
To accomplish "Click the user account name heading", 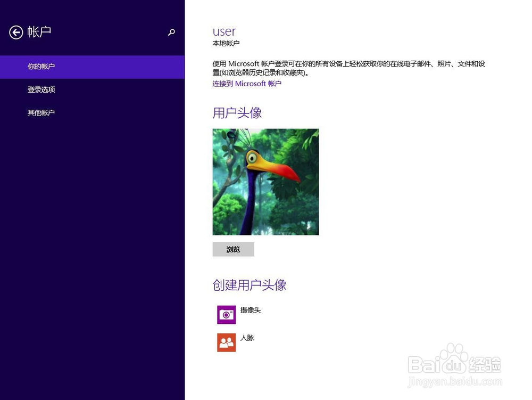I will pos(224,31).
